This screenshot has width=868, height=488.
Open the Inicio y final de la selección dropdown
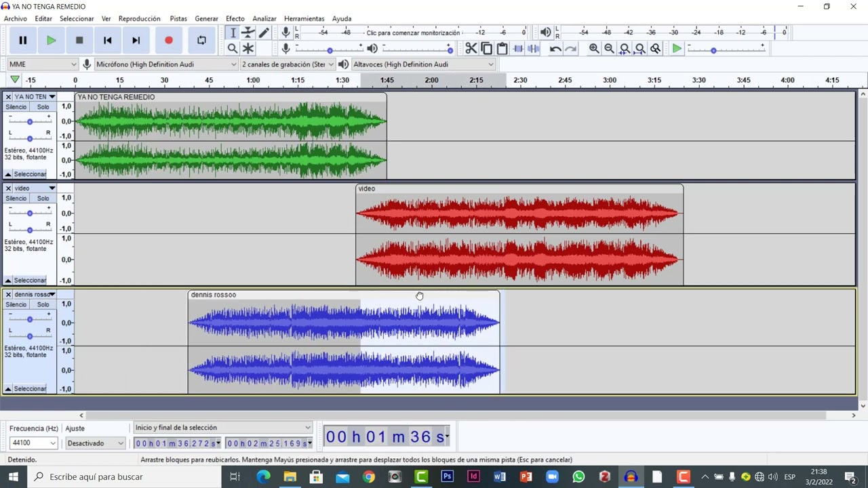[222, 428]
